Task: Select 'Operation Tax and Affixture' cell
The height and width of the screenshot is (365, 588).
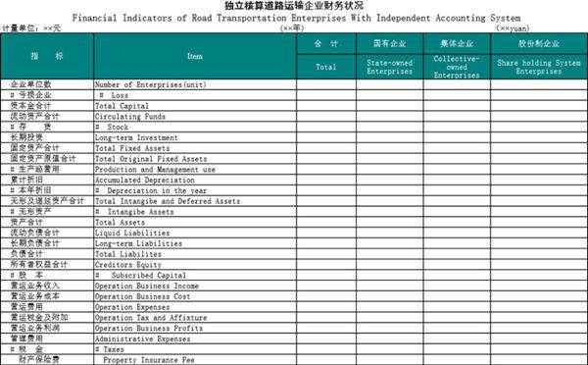Action: pos(195,317)
